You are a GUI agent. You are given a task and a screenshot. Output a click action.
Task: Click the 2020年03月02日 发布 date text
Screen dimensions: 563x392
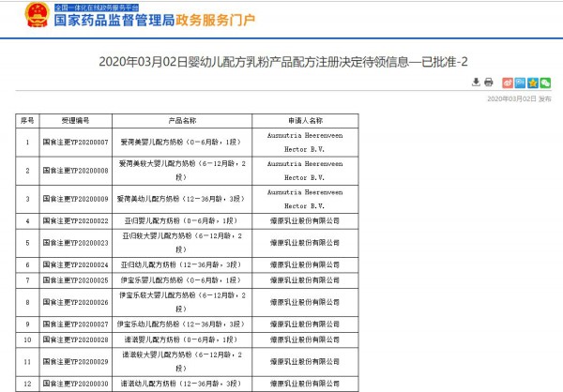pyautogui.click(x=518, y=98)
